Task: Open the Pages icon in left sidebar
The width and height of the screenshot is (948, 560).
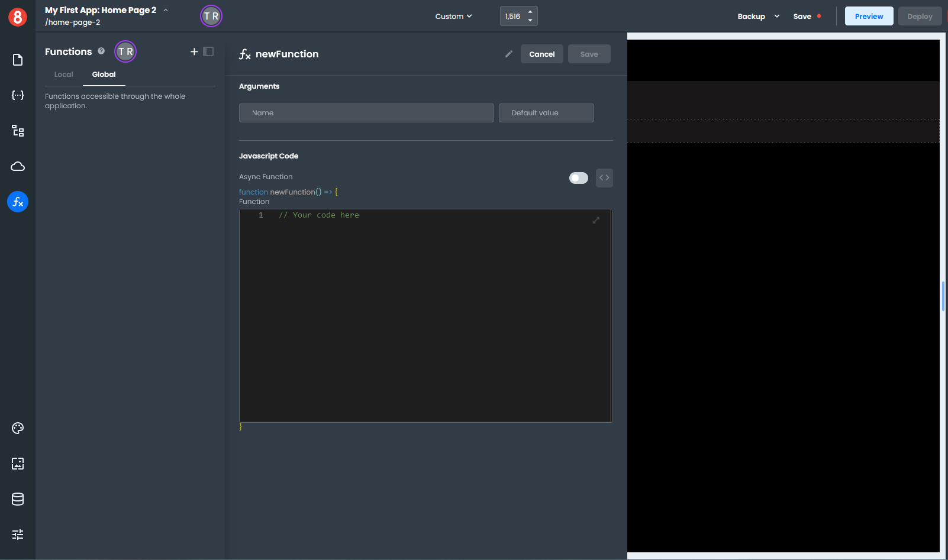Action: tap(18, 60)
